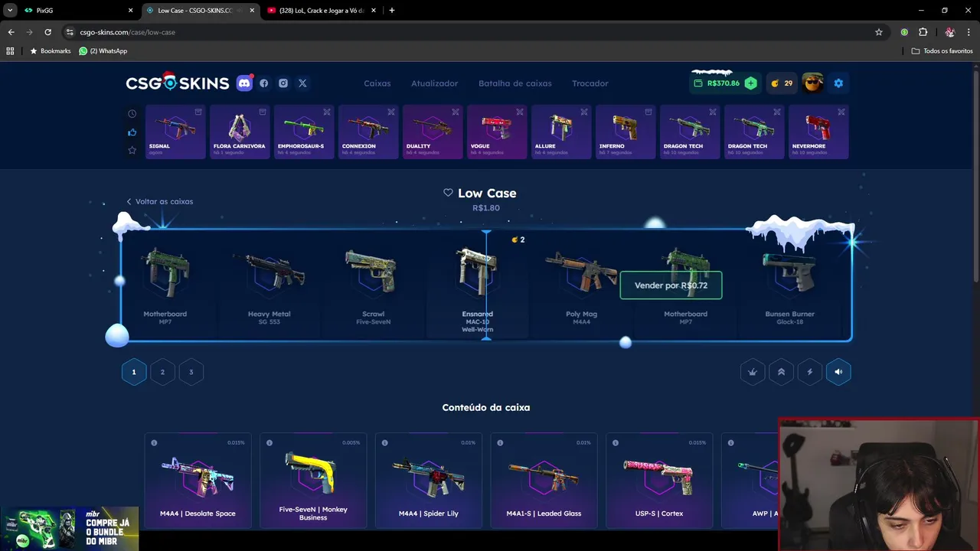Open the balance R$370.86 wallet
Screen dimensions: 980x551
(717, 83)
